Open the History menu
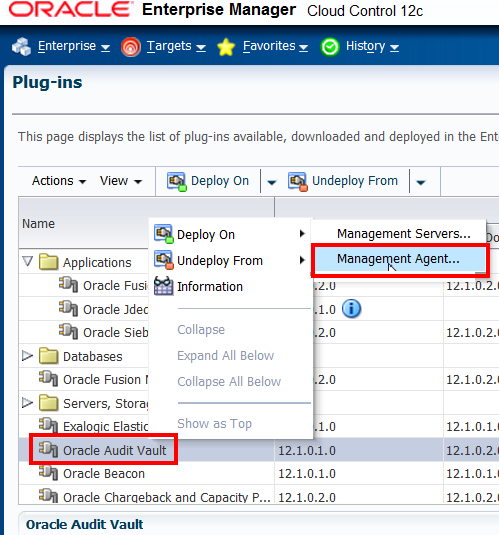Viewport: 499px width, 535px height. click(x=372, y=46)
